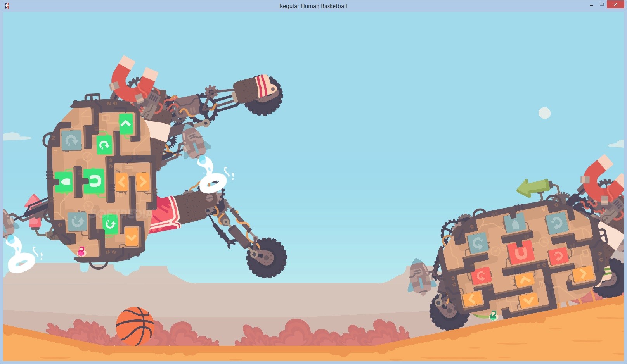Click the application icon in the title bar

(7, 6)
